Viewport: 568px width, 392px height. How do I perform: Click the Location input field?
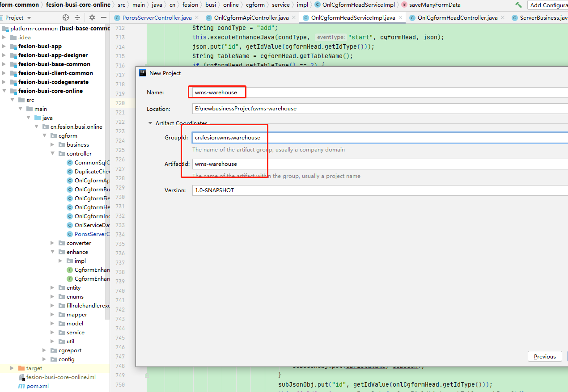[380, 108]
